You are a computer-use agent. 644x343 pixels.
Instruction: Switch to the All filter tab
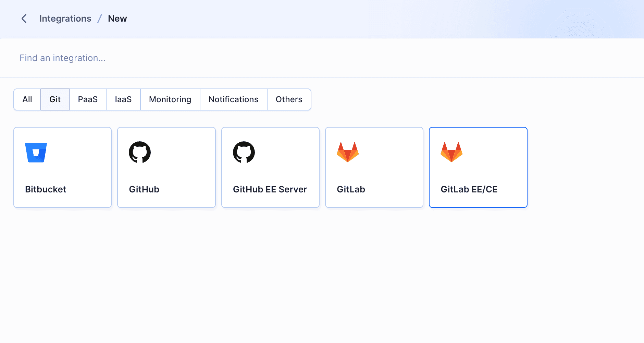click(27, 99)
